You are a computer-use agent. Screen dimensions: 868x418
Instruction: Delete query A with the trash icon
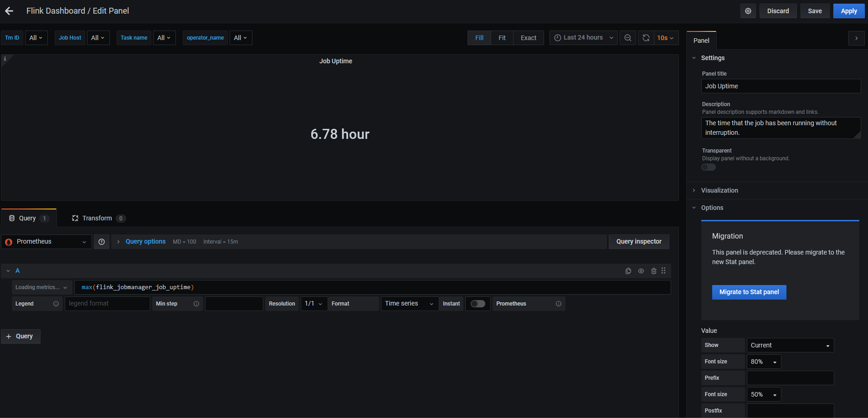point(654,271)
